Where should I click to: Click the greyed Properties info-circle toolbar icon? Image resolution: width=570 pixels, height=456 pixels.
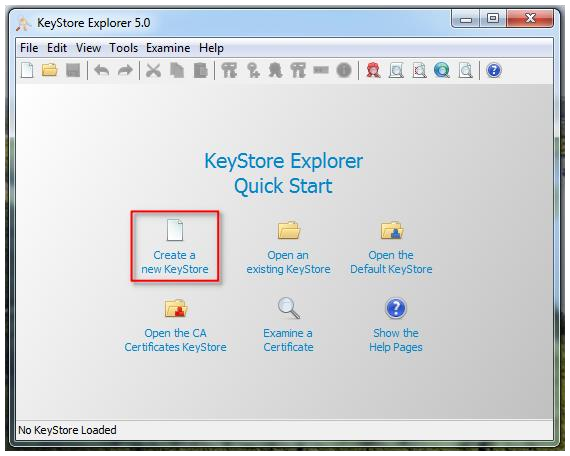click(x=344, y=70)
